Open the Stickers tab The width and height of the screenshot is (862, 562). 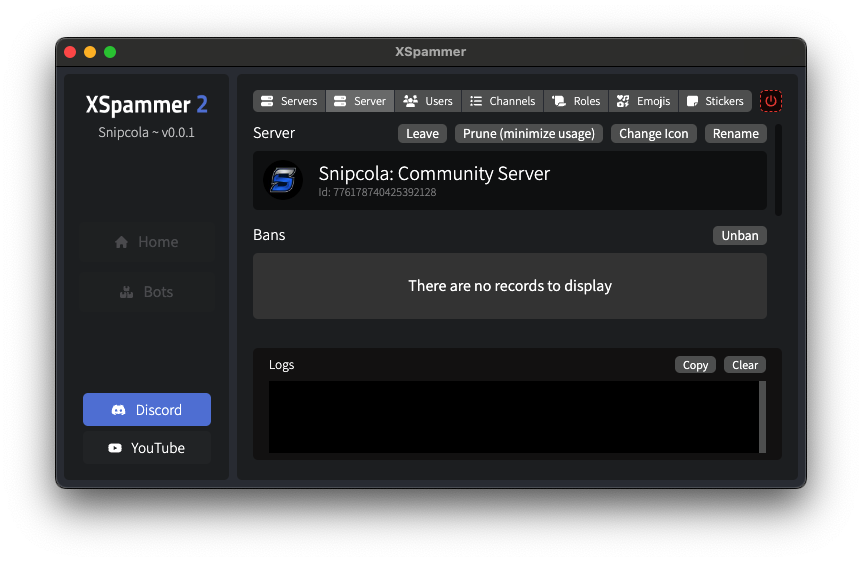click(715, 101)
